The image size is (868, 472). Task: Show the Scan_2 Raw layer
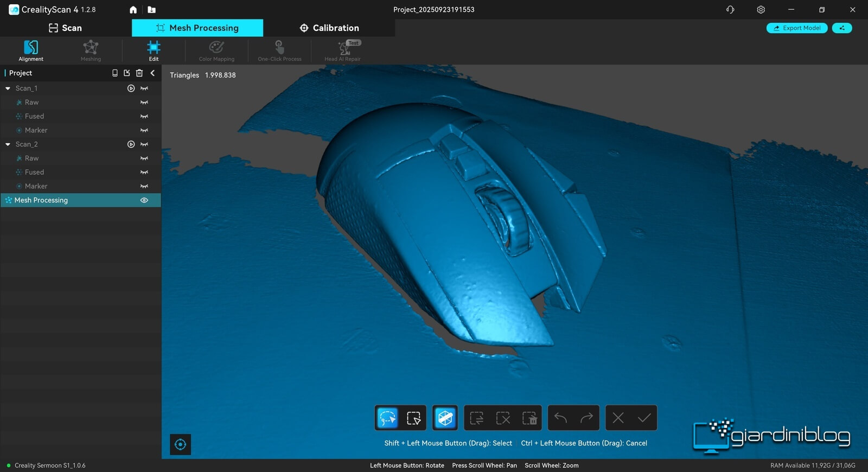[x=144, y=158]
